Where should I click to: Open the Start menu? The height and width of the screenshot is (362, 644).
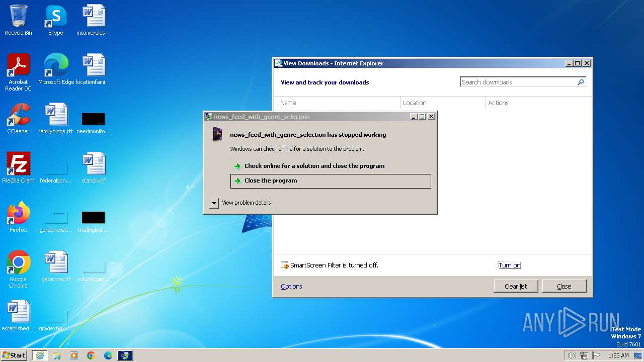[x=14, y=355]
